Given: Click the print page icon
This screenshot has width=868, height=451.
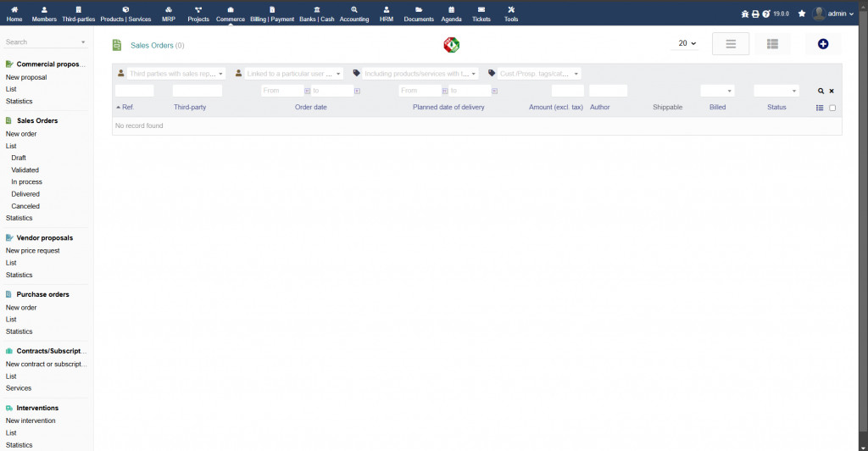Looking at the screenshot, I should [x=755, y=14].
